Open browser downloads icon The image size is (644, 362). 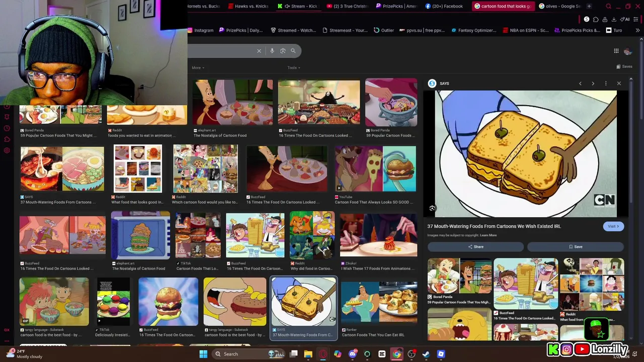click(x=614, y=19)
